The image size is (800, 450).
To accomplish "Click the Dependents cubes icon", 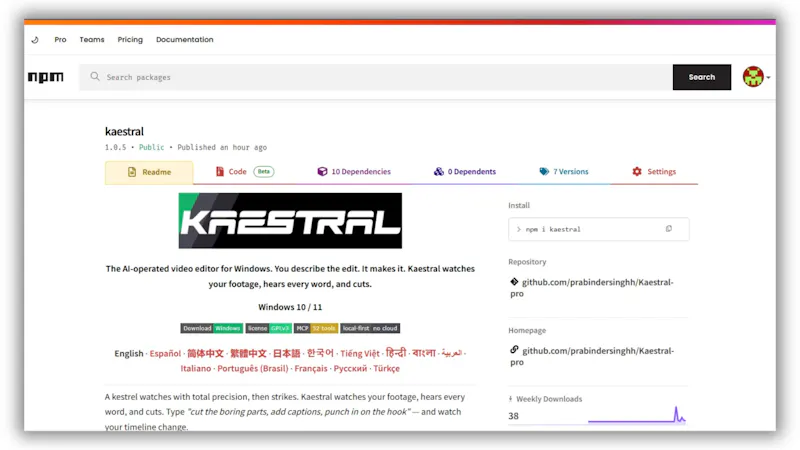I will click(x=439, y=171).
